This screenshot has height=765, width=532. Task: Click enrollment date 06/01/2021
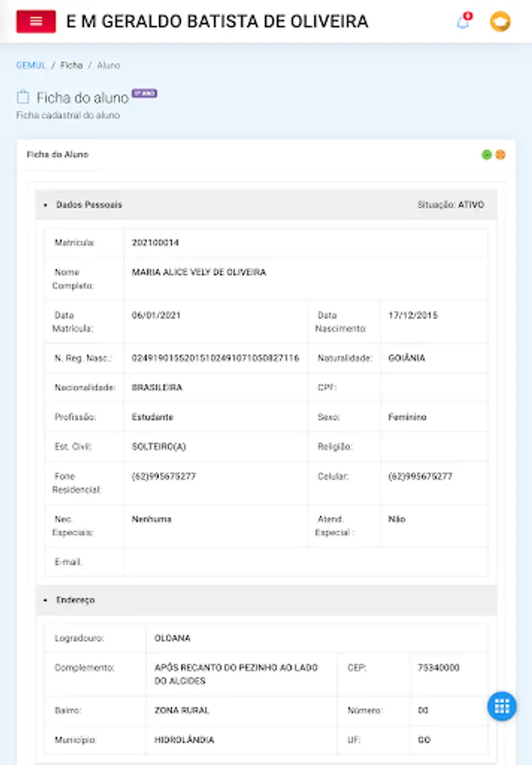pyautogui.click(x=156, y=315)
